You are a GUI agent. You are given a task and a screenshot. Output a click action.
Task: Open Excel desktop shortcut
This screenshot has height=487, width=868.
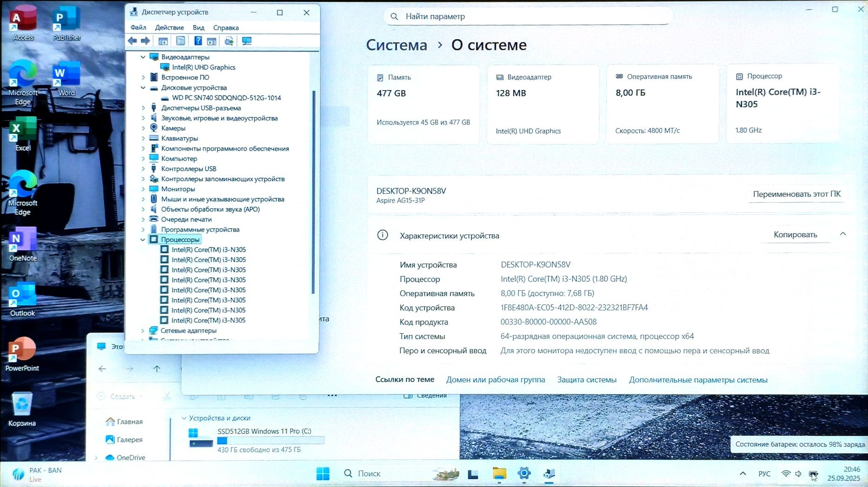click(x=23, y=134)
